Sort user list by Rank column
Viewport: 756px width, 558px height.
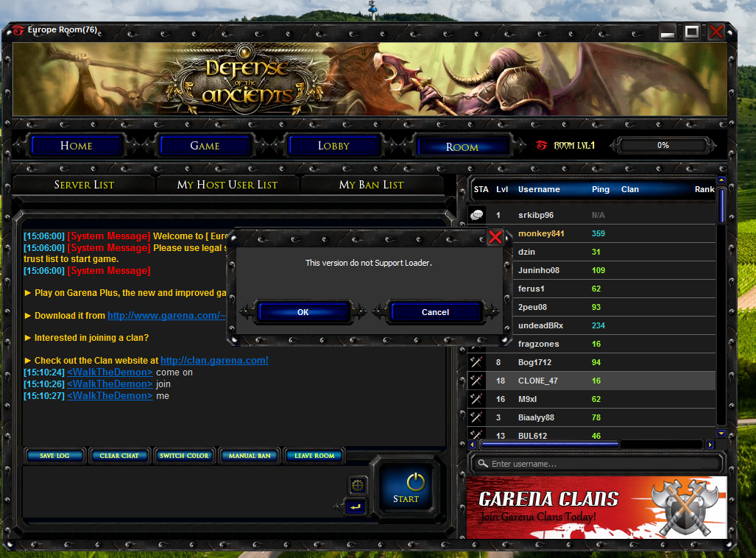704,189
